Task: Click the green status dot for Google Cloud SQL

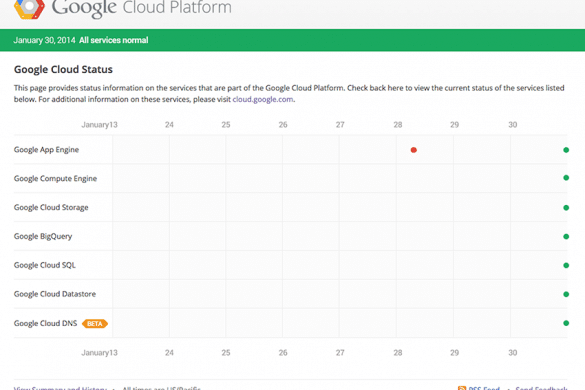Action: 566,265
